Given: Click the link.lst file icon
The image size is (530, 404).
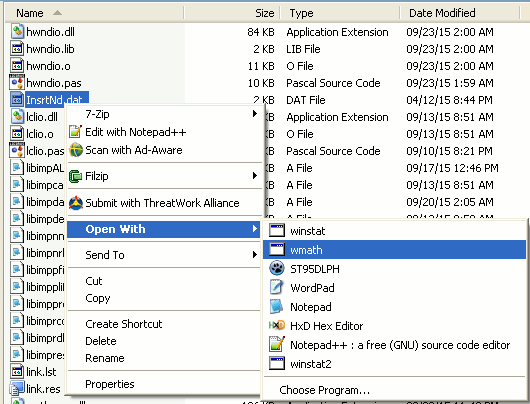Looking at the screenshot, I should click(x=17, y=372).
